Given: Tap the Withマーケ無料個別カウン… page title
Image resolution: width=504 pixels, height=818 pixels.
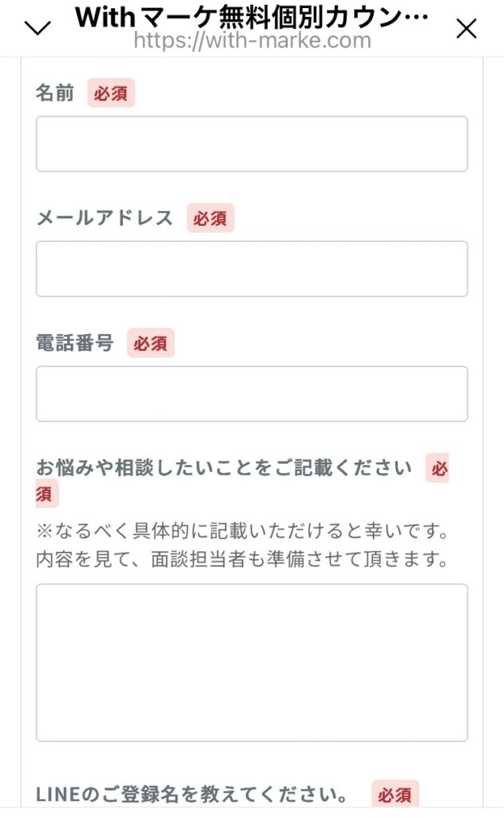Looking at the screenshot, I should click(252, 18).
